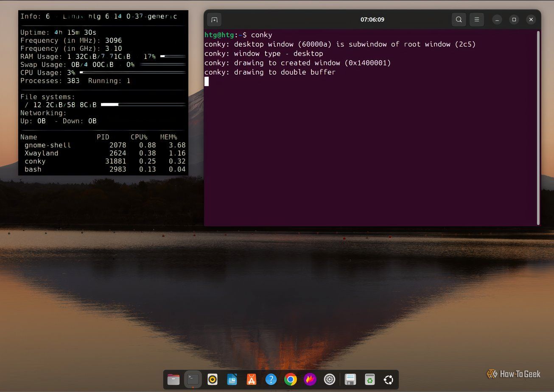The height and width of the screenshot is (392, 554).
Task: Click the terminal cursor input area
Action: pyautogui.click(x=207, y=81)
